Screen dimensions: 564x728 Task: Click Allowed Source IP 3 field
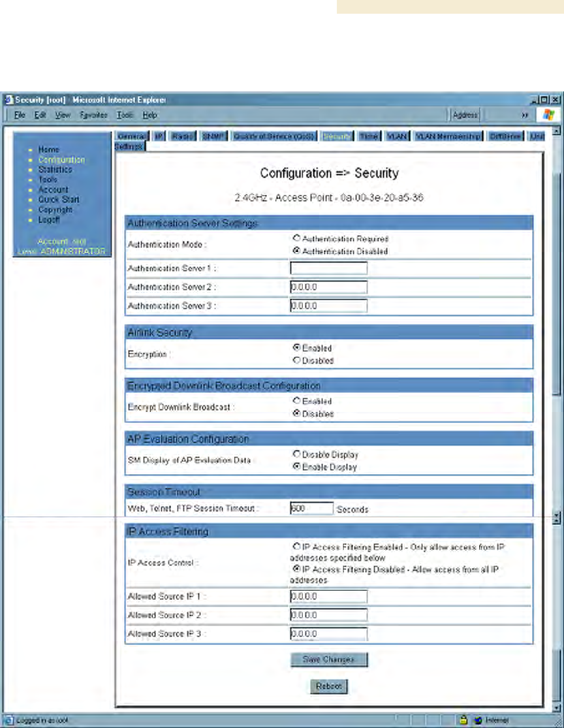click(328, 634)
